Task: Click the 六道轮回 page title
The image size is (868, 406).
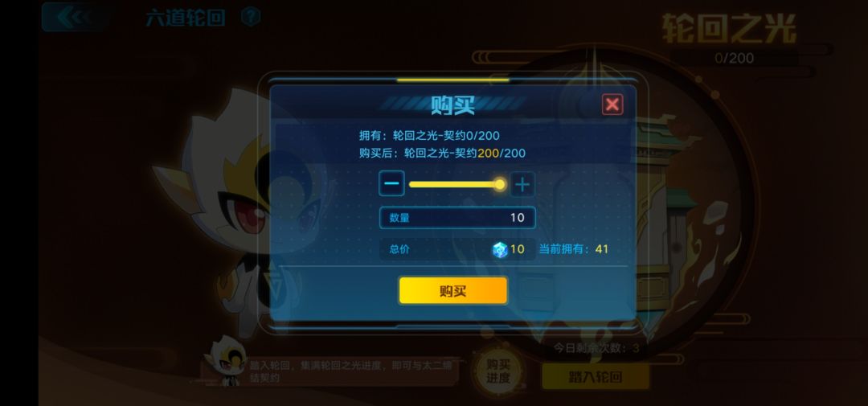Action: click(186, 18)
